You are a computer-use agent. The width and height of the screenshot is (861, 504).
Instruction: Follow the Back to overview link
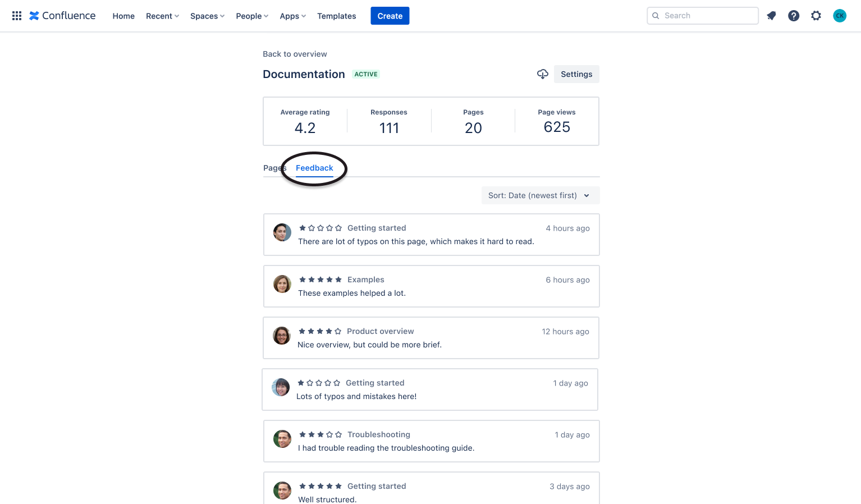point(295,53)
